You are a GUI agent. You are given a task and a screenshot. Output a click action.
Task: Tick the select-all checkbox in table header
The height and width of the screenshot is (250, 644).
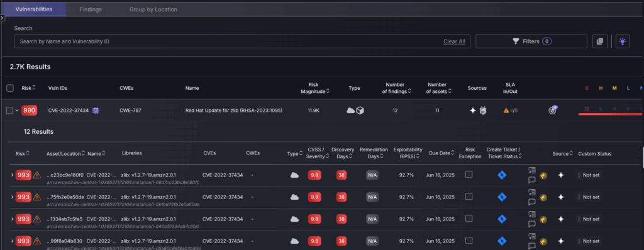point(10,88)
